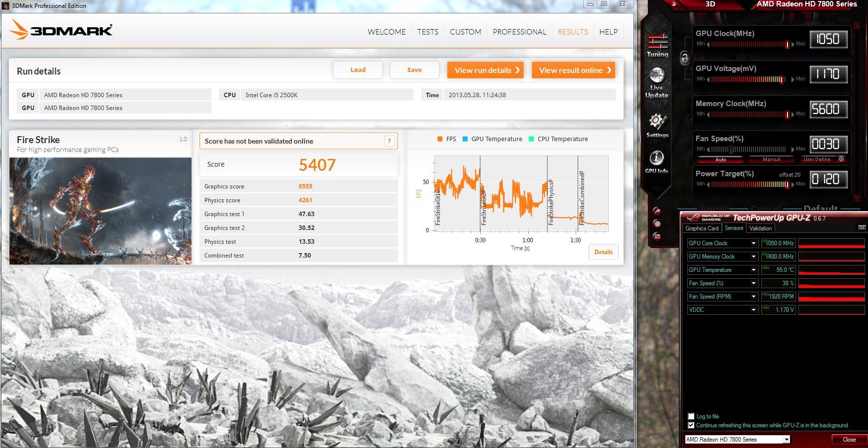Go to the WELCOME tab in 3DMark

pos(387,32)
